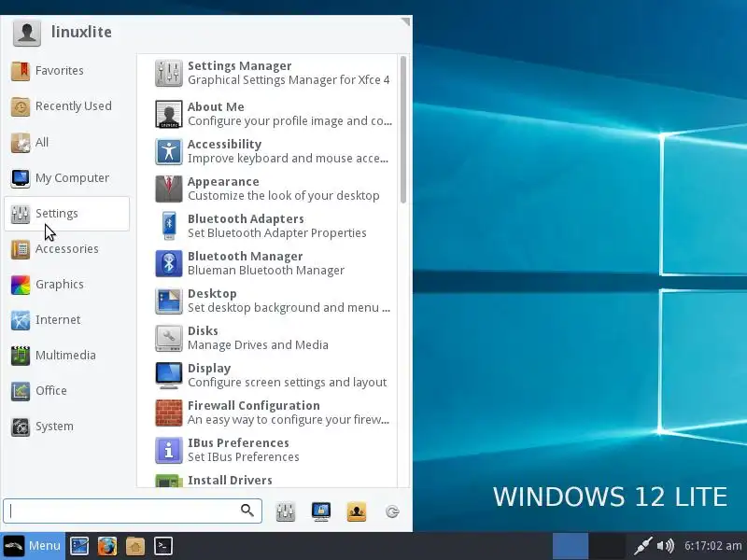Select the All category

[66, 143]
